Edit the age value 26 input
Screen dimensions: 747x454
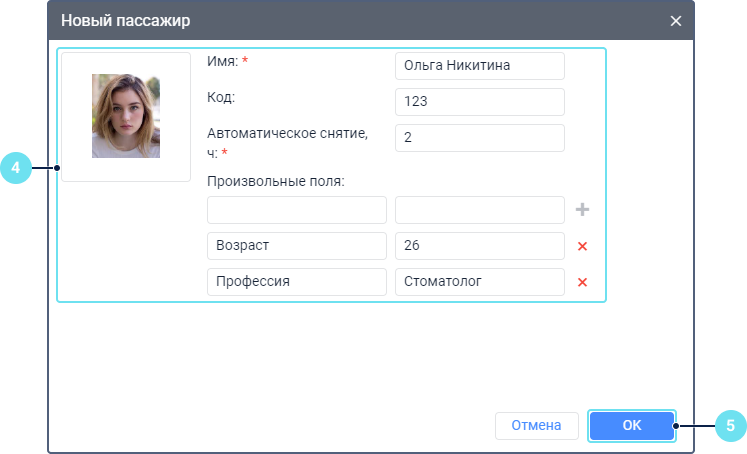click(480, 246)
